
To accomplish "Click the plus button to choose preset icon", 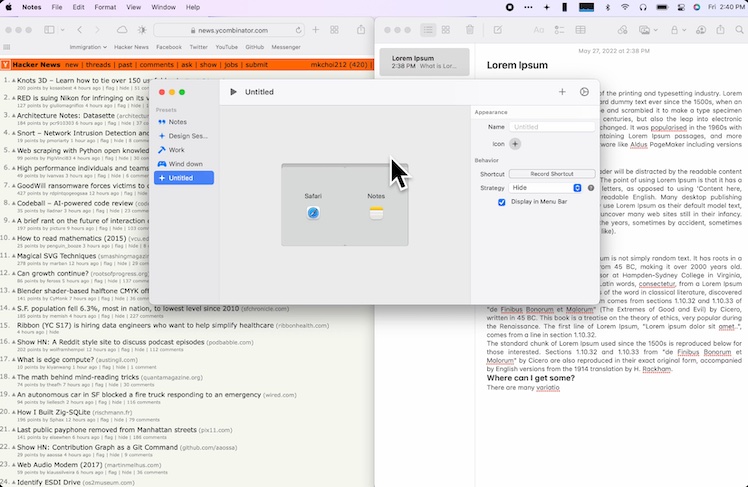I will click(516, 144).
